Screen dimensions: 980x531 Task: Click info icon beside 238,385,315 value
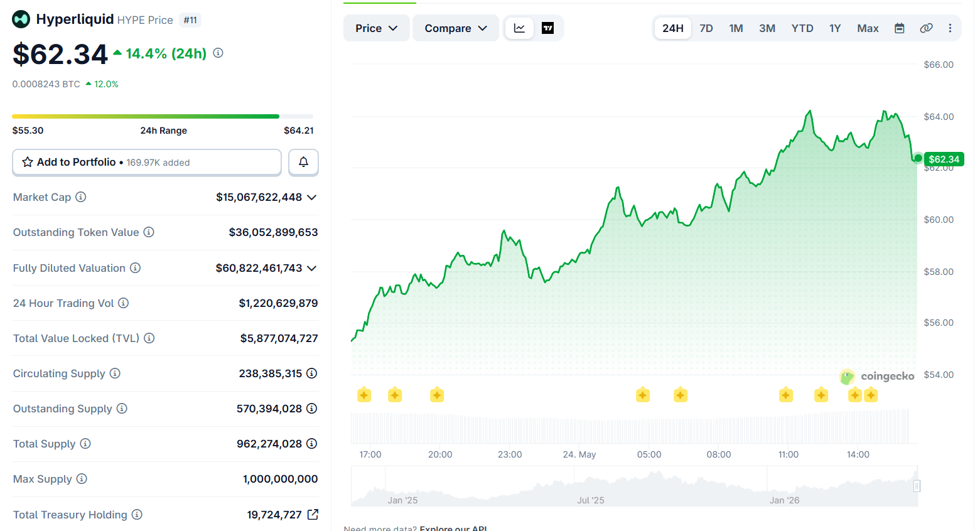coord(311,373)
